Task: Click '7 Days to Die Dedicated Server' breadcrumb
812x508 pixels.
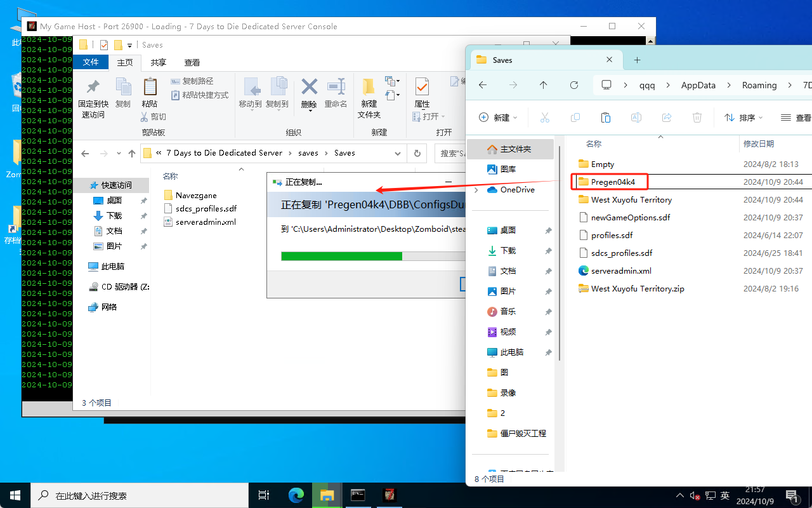Action: coord(224,153)
